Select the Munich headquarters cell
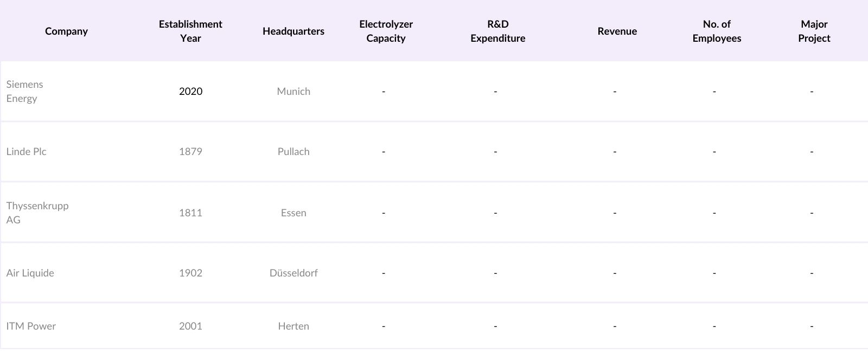The height and width of the screenshot is (354, 868). pyautogui.click(x=293, y=91)
